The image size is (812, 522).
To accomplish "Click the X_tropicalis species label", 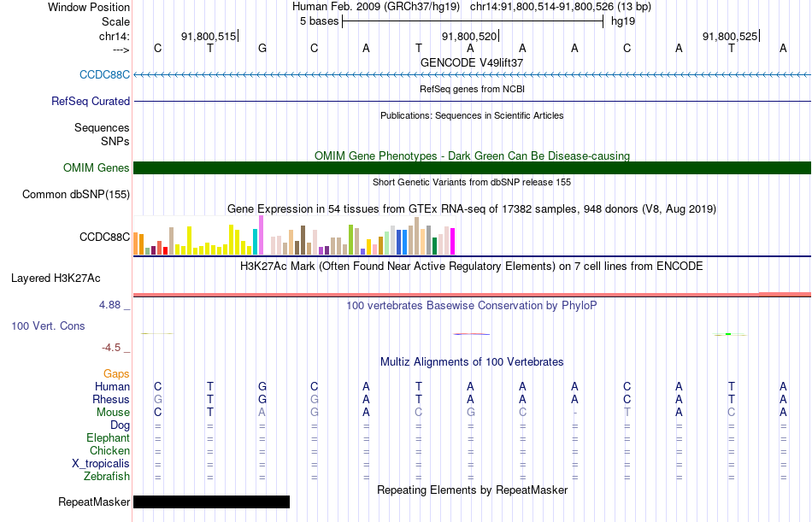I will (x=101, y=464).
